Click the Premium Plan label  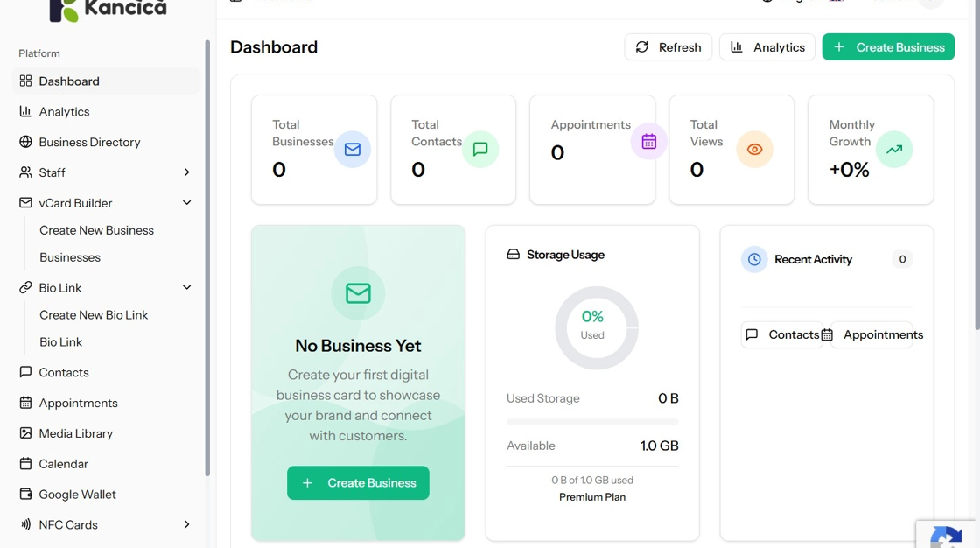click(x=592, y=496)
